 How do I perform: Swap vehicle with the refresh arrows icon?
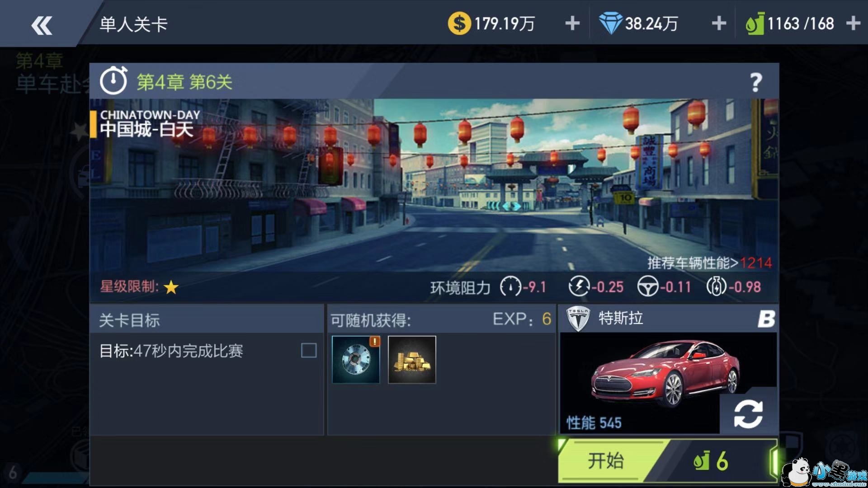click(748, 414)
